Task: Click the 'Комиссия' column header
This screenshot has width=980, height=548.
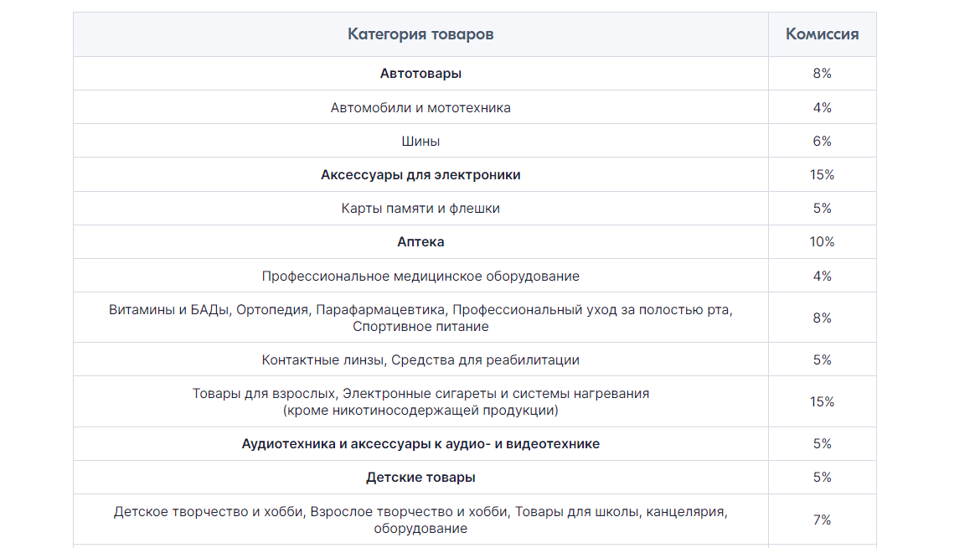Action: click(x=822, y=34)
